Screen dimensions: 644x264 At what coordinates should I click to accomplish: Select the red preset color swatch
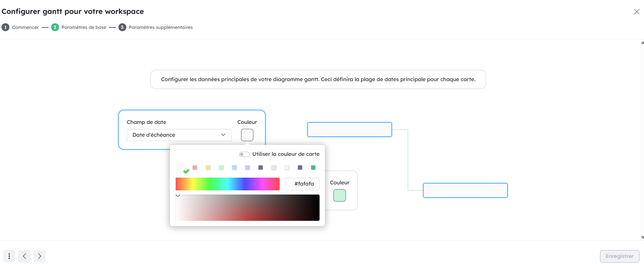(x=195, y=167)
